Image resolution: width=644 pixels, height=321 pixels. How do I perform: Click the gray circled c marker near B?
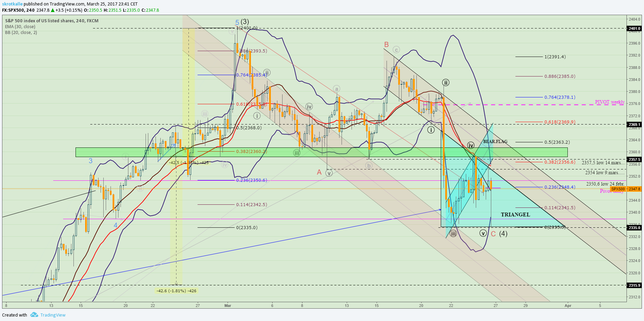[396, 50]
